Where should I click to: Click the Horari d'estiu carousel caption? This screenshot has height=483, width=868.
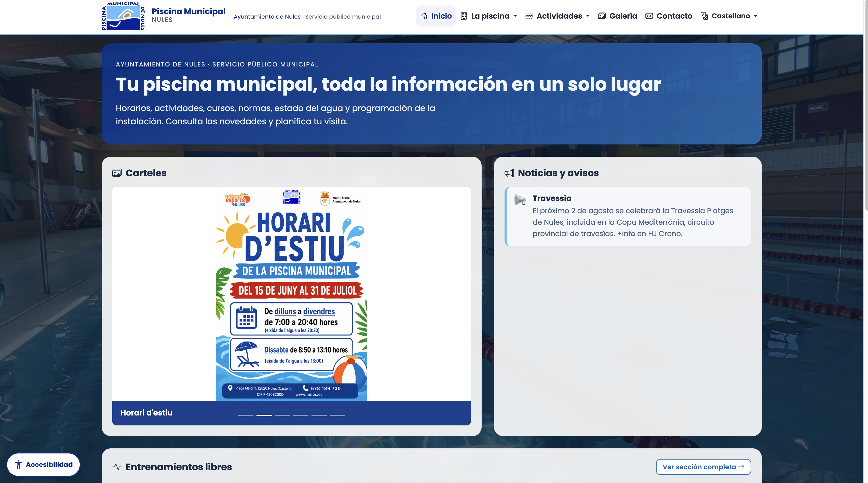click(146, 412)
